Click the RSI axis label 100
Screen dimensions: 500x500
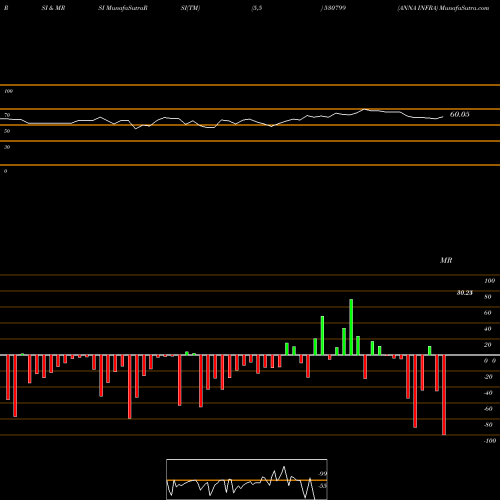coord(9,91)
